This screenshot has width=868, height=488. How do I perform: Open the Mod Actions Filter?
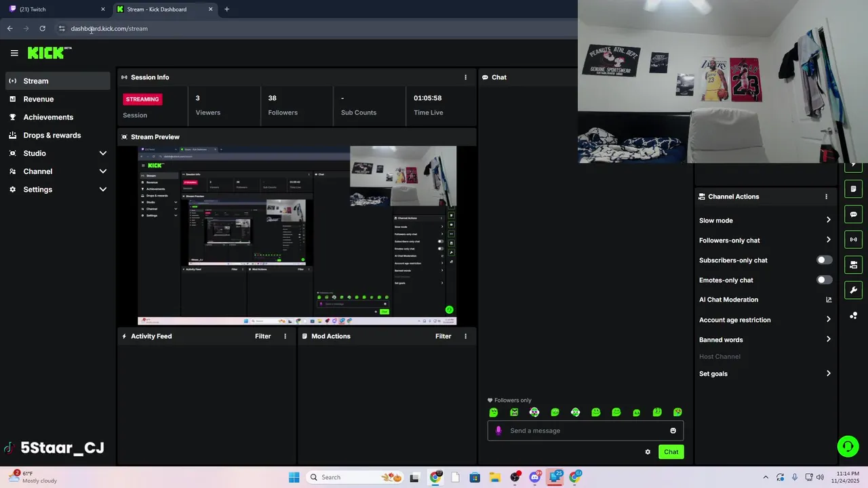pos(443,336)
